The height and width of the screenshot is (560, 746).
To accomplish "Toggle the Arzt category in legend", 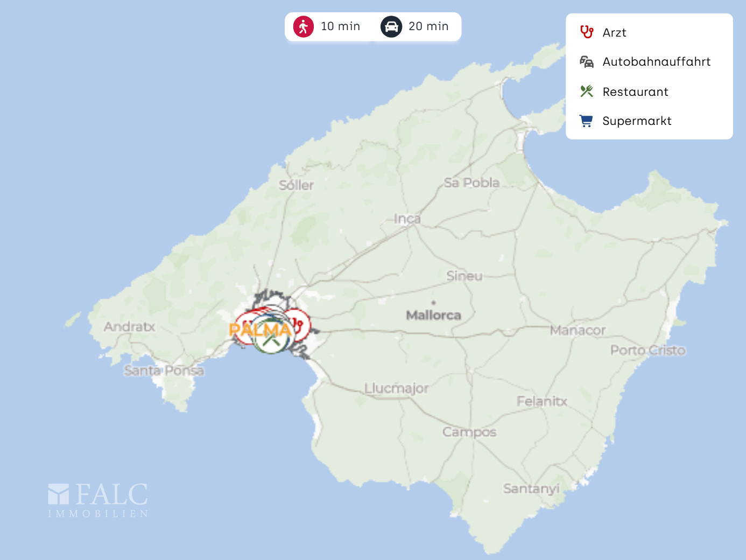I will (614, 33).
